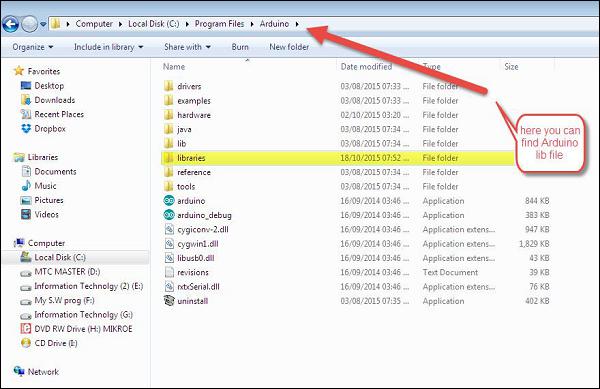
Task: Click DVD RW Drive (H:) MIKROE icon
Action: [26, 329]
